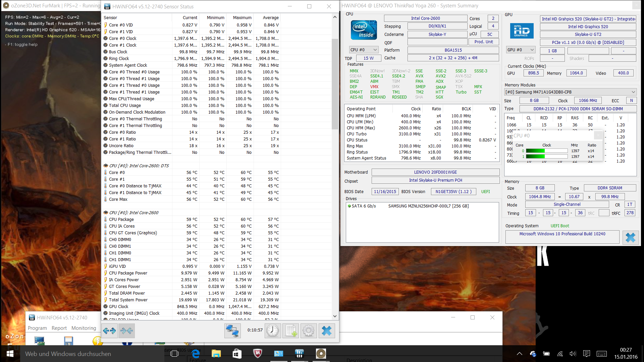644x362 pixels.
Task: Open sensor settings gear icon
Action: point(309,331)
